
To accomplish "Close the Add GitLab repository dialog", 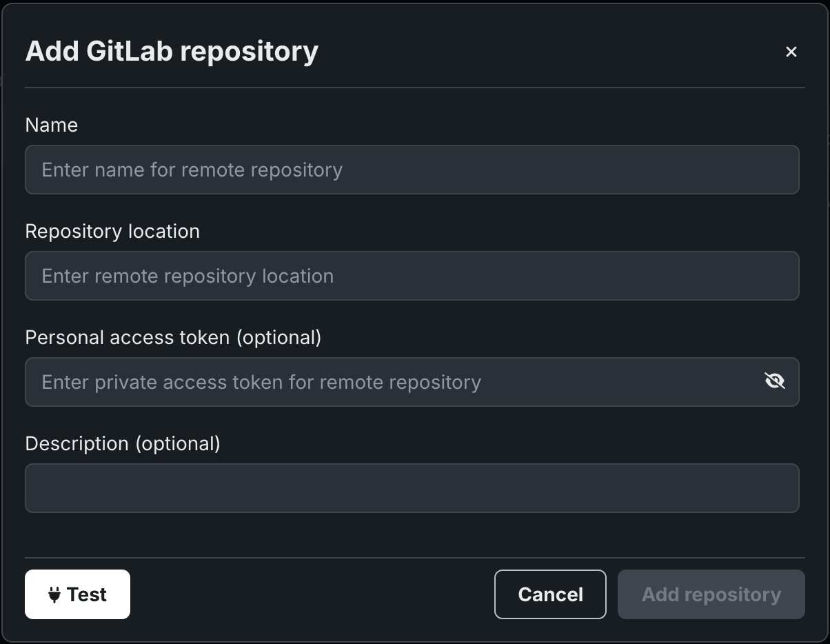I will [791, 52].
